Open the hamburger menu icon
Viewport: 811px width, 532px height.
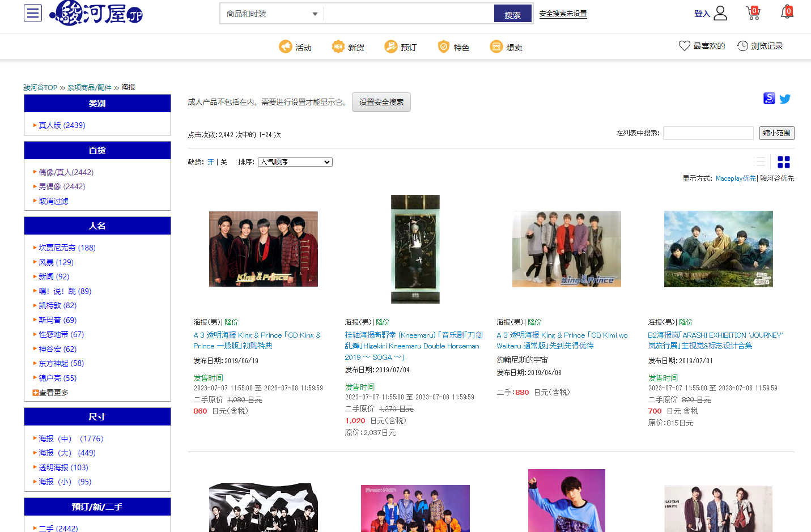tap(33, 13)
